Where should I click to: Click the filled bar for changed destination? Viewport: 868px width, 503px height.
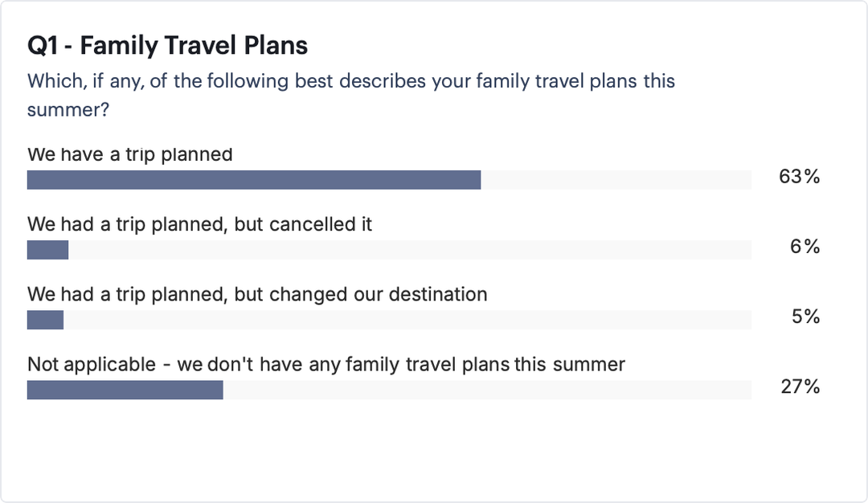pos(45,319)
